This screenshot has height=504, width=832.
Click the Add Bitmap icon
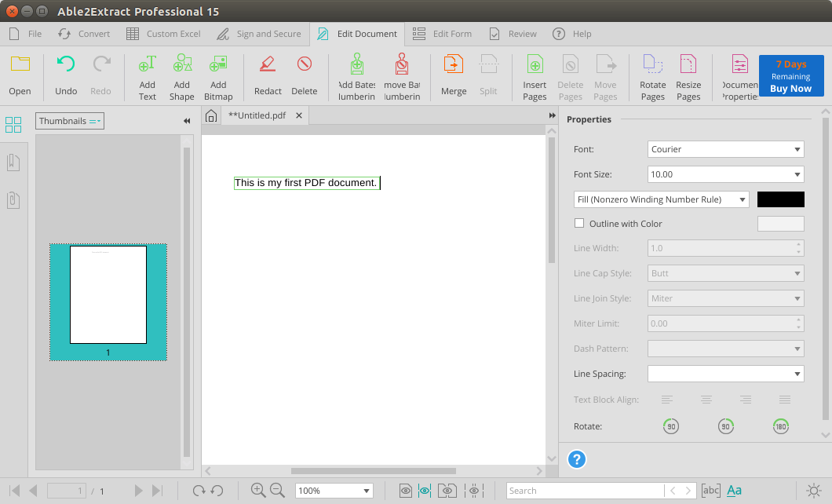218,65
